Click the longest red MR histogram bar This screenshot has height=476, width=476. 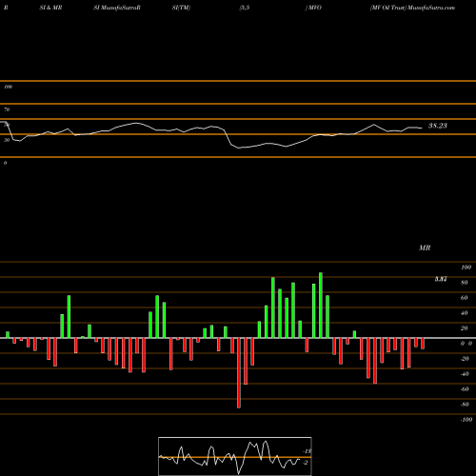[239, 373]
